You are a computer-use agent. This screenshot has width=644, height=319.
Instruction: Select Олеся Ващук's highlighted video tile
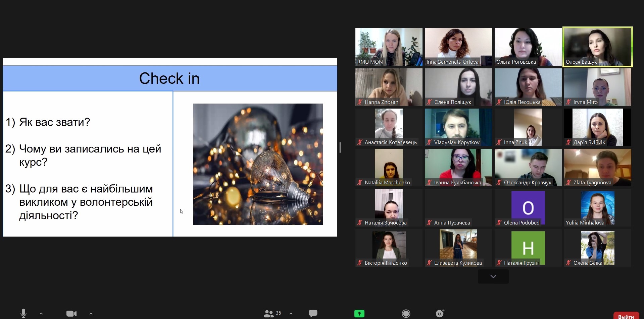597,47
